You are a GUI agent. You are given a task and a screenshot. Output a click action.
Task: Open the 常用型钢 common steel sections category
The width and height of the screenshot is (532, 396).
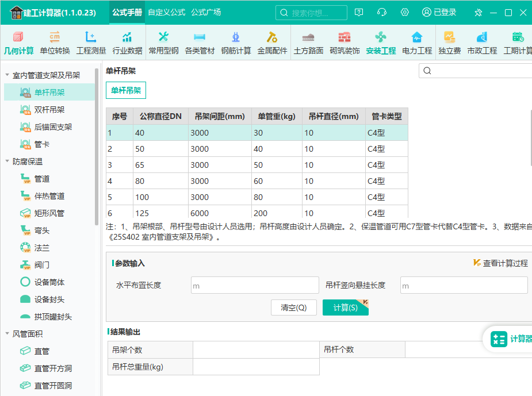163,43
